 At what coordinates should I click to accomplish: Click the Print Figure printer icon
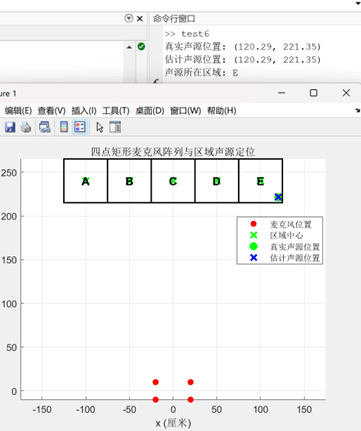click(26, 127)
